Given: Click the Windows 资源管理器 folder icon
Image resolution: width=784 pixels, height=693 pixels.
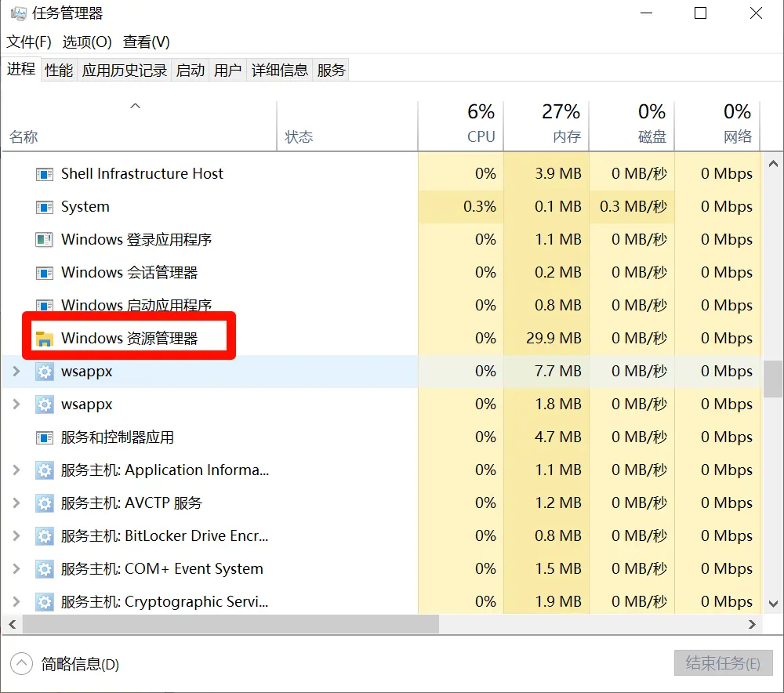Looking at the screenshot, I should [45, 339].
